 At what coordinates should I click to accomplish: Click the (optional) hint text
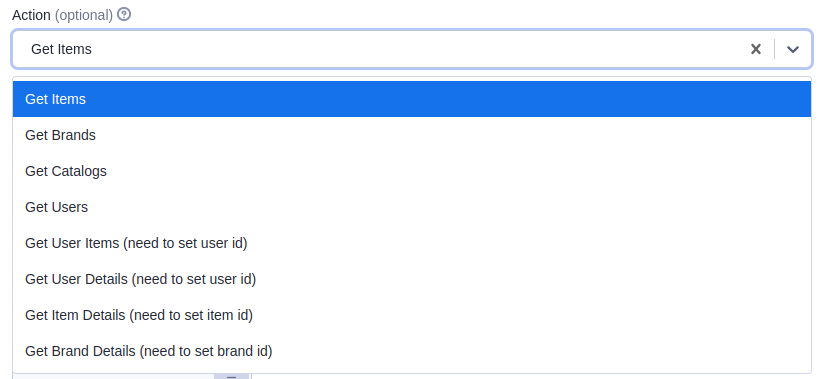84,15
